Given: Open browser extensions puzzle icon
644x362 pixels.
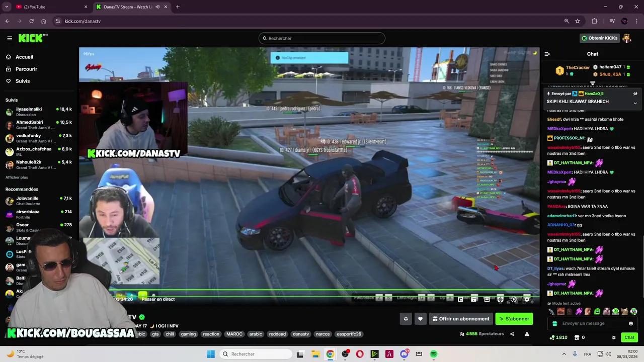Looking at the screenshot, I should click(595, 21).
